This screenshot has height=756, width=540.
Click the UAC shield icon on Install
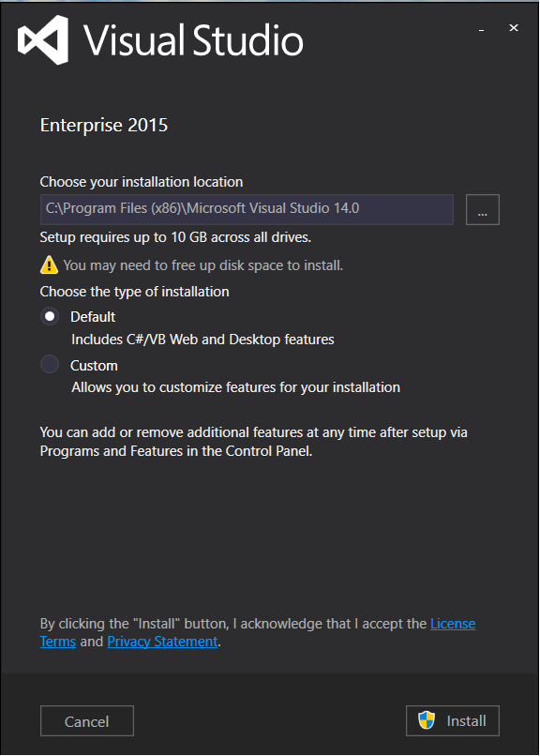pyautogui.click(x=427, y=720)
